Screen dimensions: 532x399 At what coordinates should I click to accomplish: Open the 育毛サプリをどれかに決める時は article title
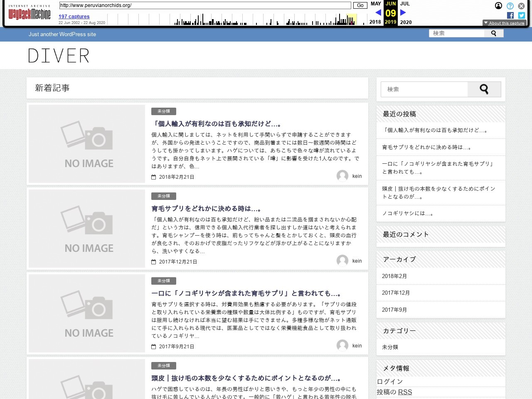pos(206,209)
